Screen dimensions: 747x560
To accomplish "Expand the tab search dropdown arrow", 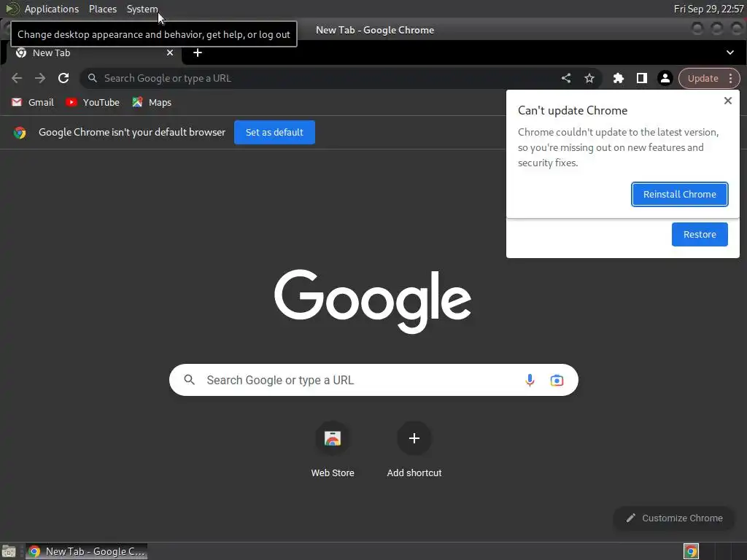I will point(729,52).
